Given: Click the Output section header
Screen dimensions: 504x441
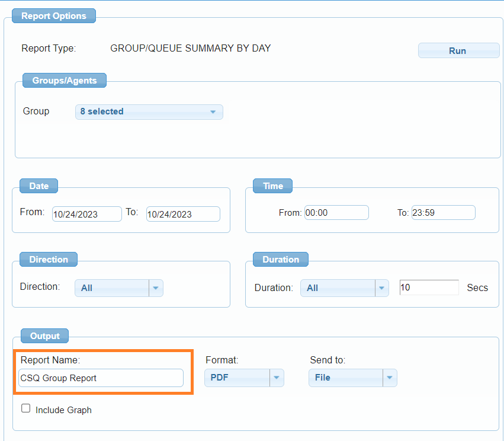Looking at the screenshot, I should click(44, 336).
